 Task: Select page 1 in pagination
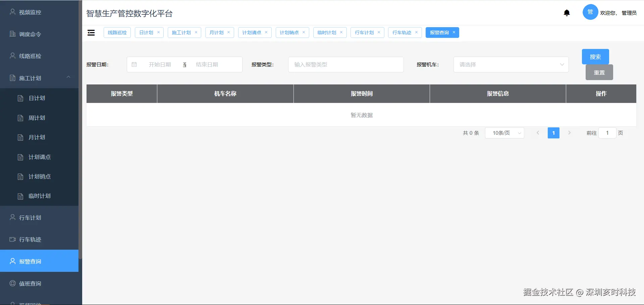click(x=553, y=133)
